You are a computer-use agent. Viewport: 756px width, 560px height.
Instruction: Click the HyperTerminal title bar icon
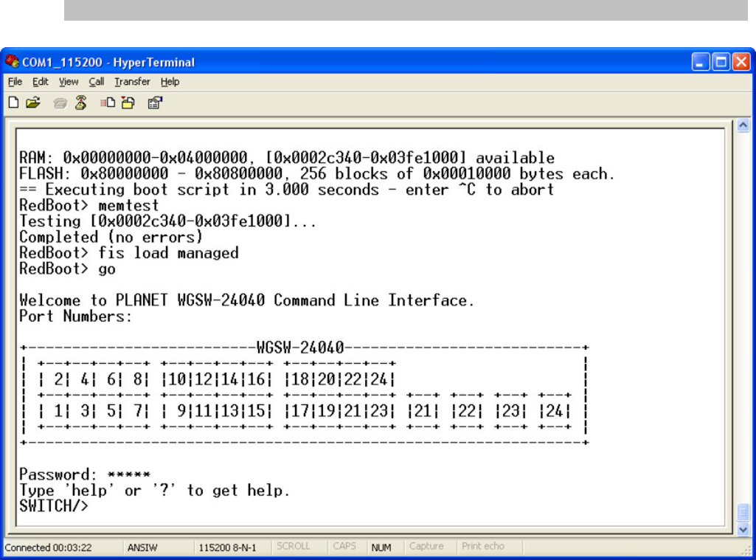coord(11,62)
